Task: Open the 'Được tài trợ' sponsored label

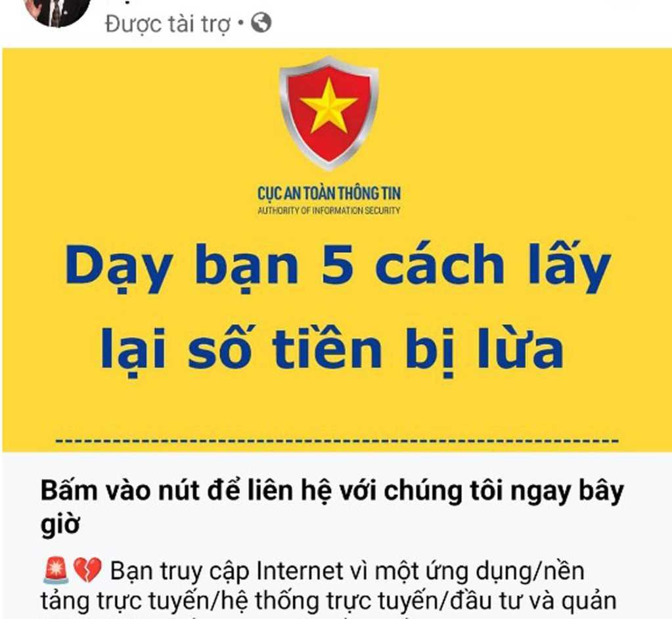Action: click(168, 24)
